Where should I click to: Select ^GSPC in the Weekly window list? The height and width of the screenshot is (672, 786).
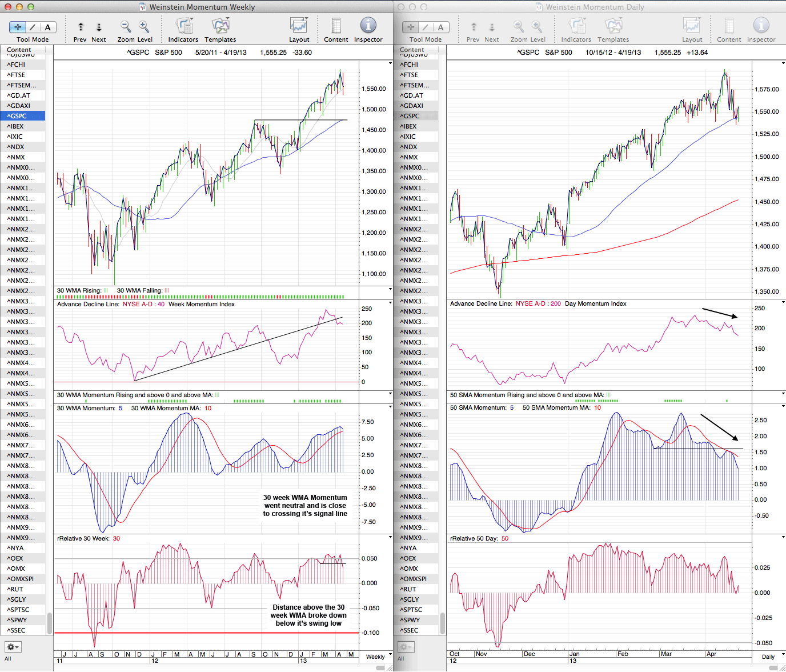click(x=23, y=116)
